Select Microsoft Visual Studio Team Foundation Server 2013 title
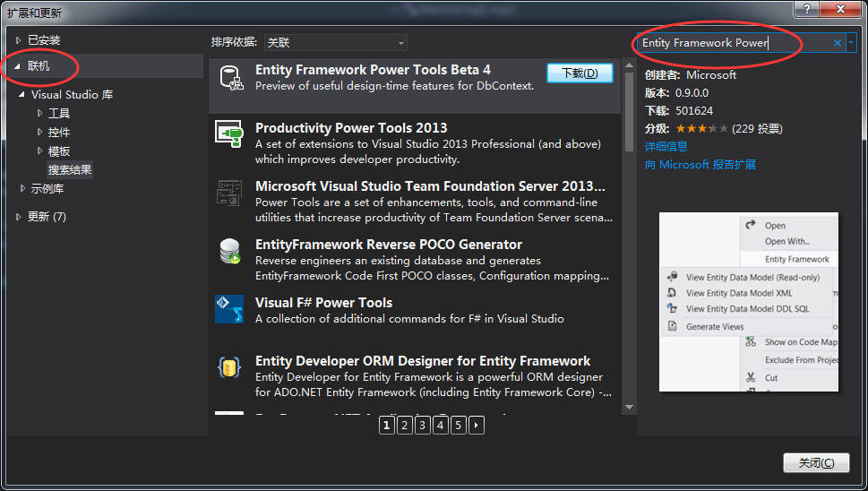Viewport: 868px width, 491px height. click(430, 186)
